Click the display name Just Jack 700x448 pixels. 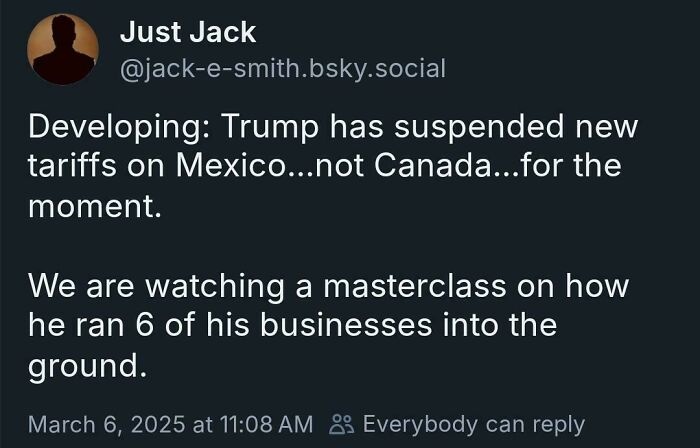(x=188, y=33)
